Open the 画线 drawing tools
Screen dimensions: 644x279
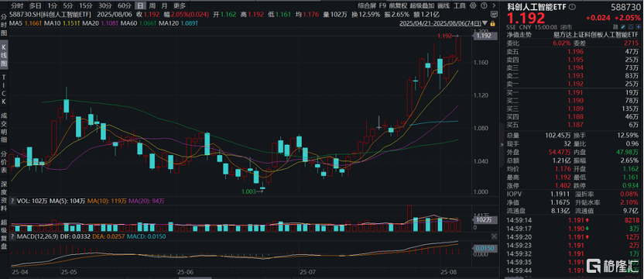(444, 5)
